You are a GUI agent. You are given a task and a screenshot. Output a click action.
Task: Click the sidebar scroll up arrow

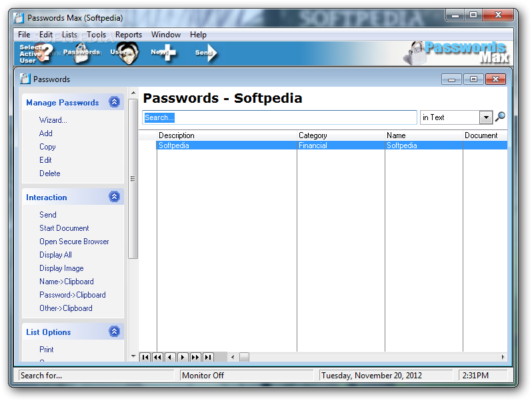point(133,92)
